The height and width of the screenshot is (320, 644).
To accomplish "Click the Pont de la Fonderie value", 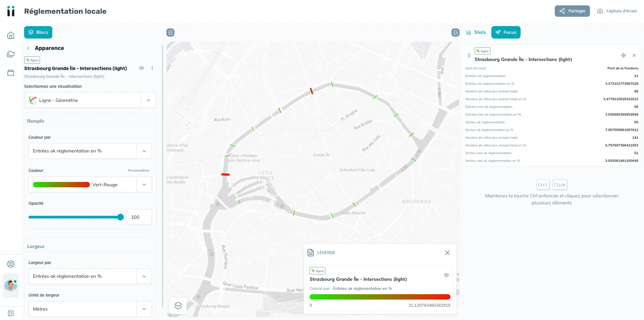I will (623, 68).
